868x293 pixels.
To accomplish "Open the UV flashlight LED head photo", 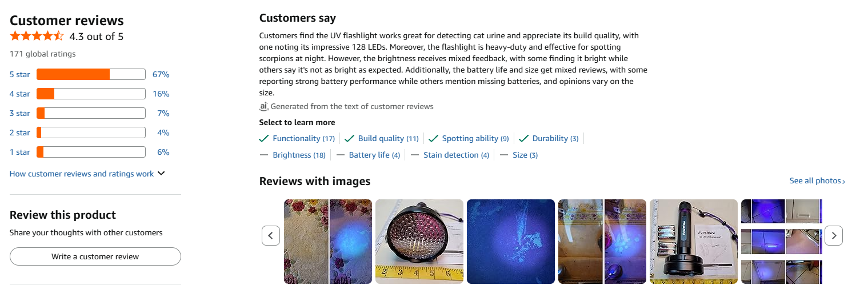I will click(419, 241).
